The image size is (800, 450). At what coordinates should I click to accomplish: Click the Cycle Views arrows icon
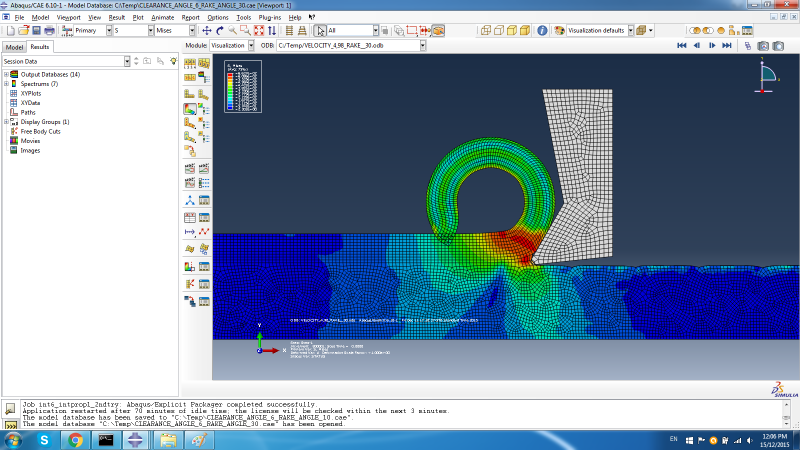[272, 31]
